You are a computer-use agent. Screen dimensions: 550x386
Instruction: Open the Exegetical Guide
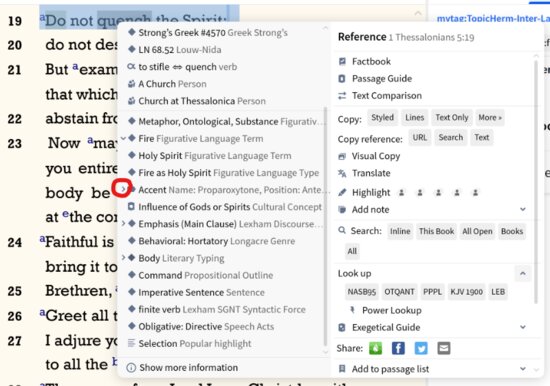[x=386, y=328]
